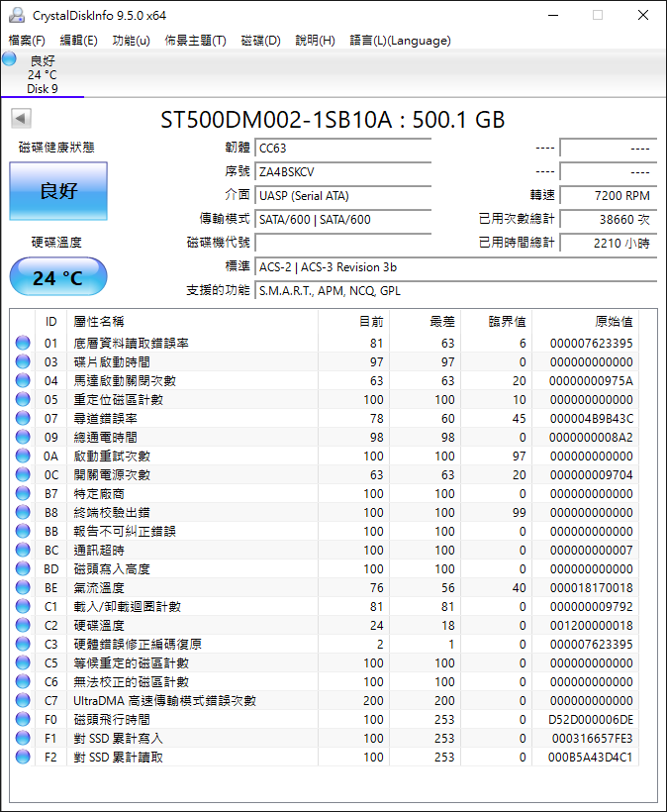
Task: Click status orb for attribute C2 硬碟溫度
Action: [x=23, y=625]
